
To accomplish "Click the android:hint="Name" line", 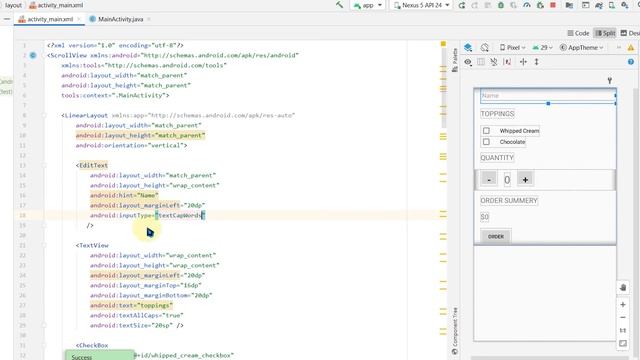I will [x=124, y=195].
